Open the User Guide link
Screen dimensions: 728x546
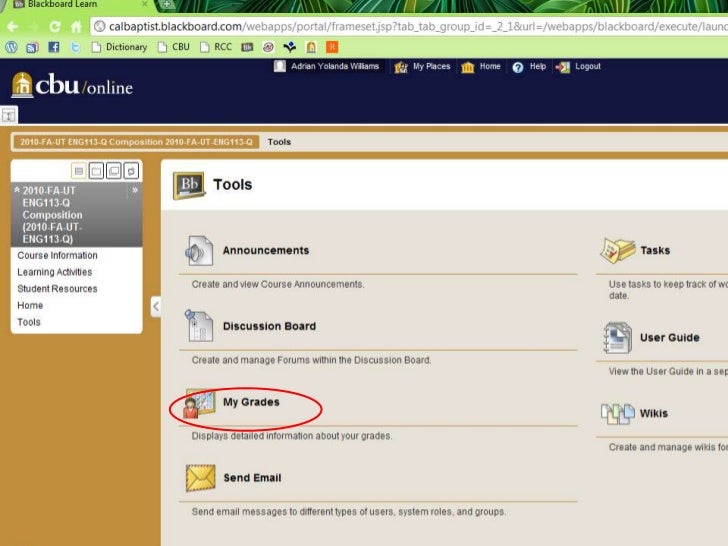click(x=670, y=338)
